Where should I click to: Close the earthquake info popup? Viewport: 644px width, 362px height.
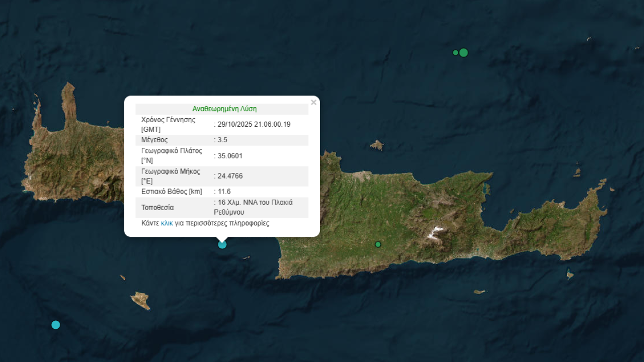(313, 103)
